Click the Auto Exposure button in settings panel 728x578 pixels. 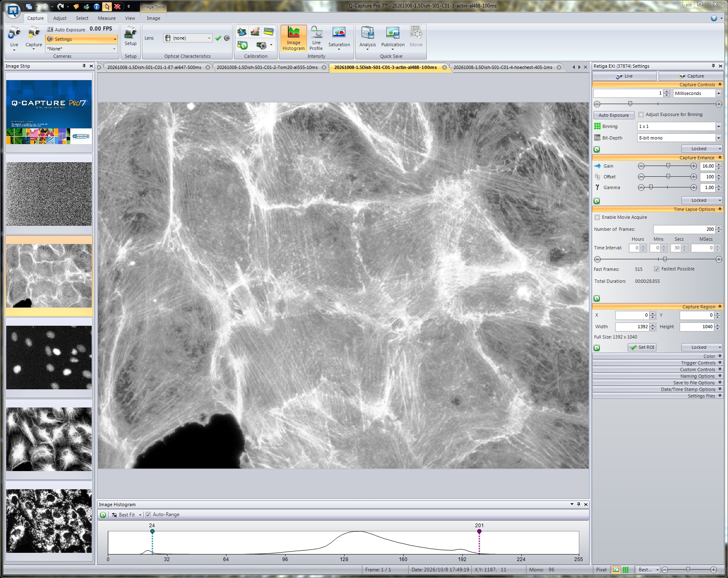point(614,115)
